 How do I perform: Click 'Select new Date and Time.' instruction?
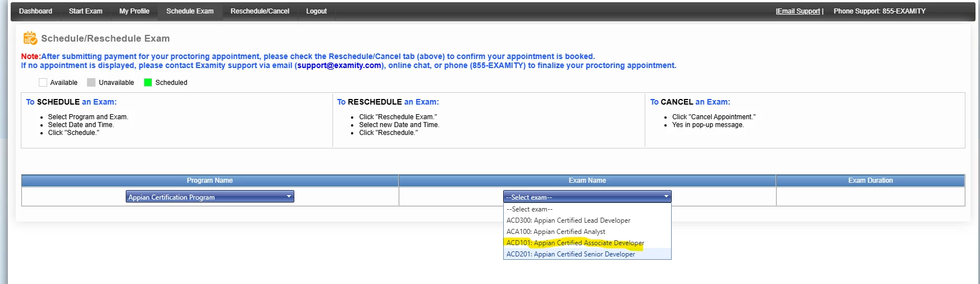pos(399,125)
